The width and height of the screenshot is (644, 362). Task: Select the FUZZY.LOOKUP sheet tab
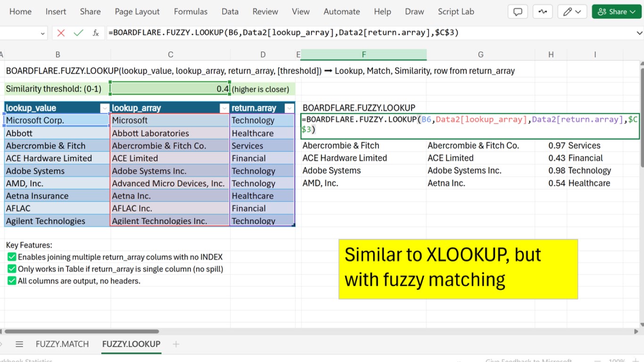click(x=131, y=344)
